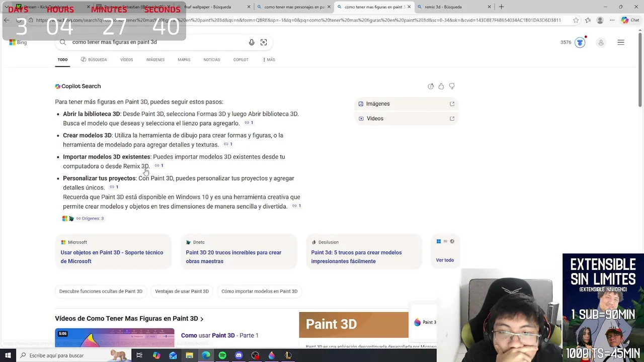Image resolution: width=644 pixels, height=362 pixels.
Task: Open Bing hamburger settings menu
Action: click(621, 42)
